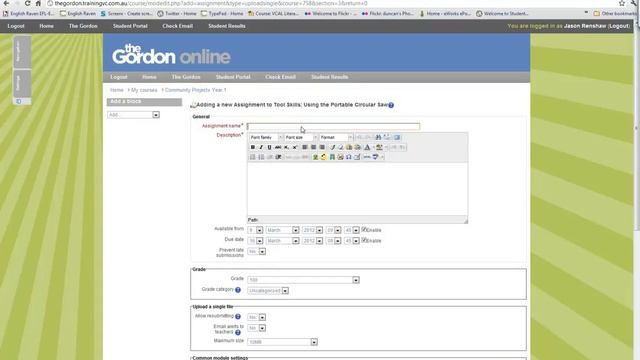The width and height of the screenshot is (640, 360).
Task: Toggle Bold in the description editor
Action: pos(253,147)
